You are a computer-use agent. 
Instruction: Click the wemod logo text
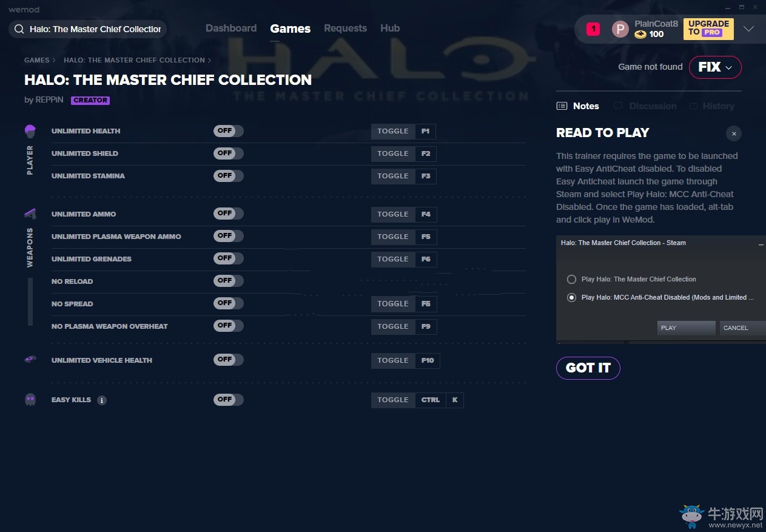pyautogui.click(x=24, y=10)
